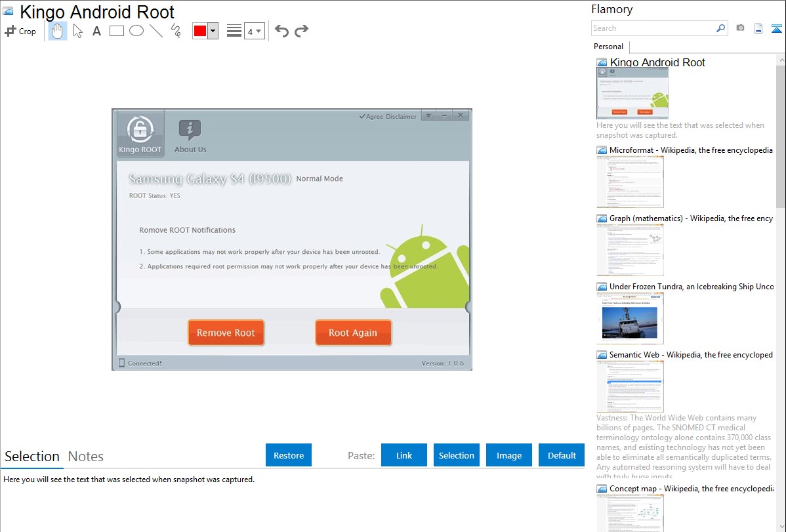This screenshot has width=786, height=532.
Task: Choose the arrow pointer tool
Action: click(77, 31)
